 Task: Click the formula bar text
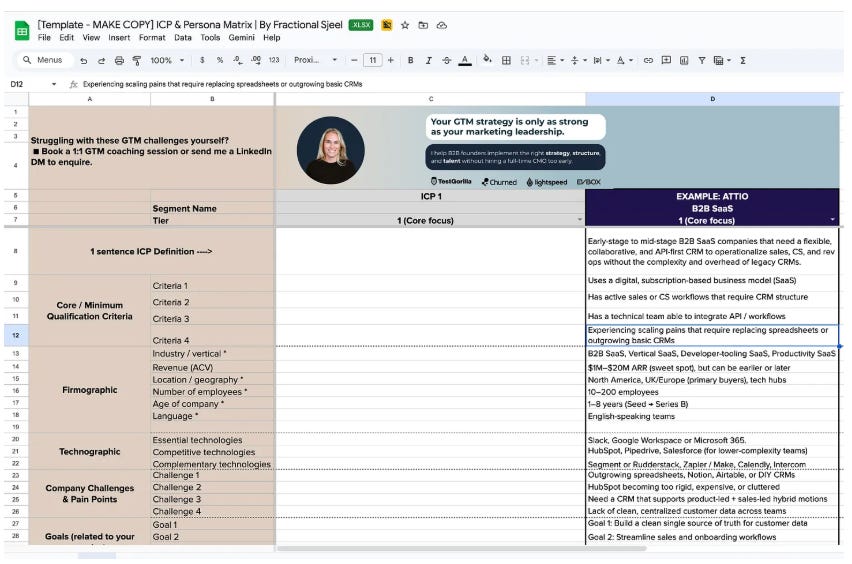[222, 84]
